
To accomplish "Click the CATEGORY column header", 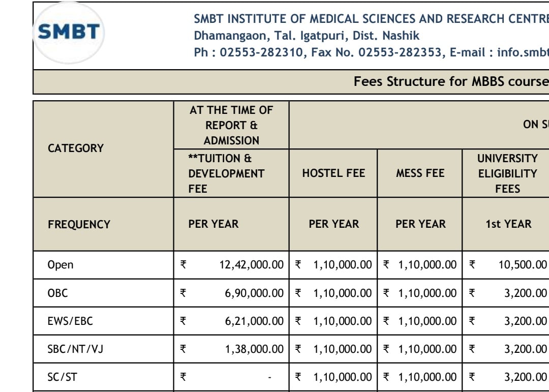I will point(76,148).
